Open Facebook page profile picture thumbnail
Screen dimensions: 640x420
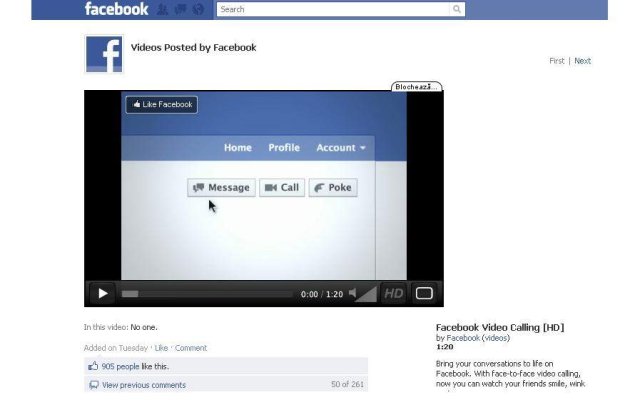click(x=104, y=54)
